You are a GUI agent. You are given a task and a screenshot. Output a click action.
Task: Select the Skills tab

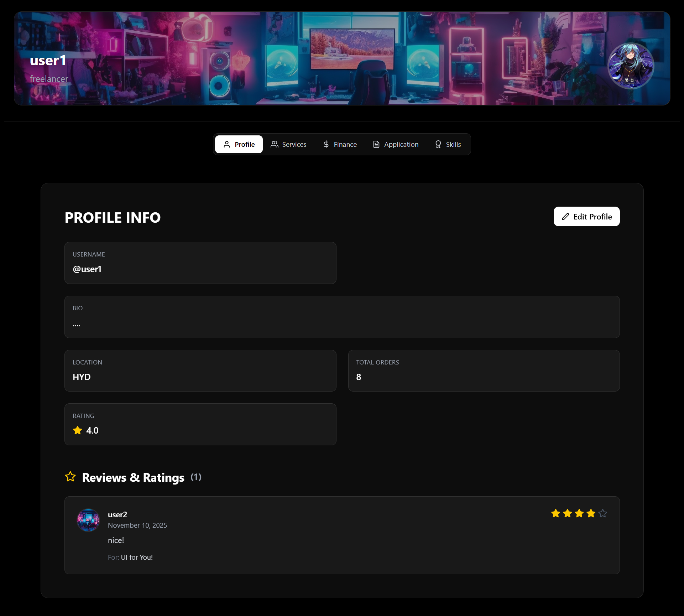(448, 144)
